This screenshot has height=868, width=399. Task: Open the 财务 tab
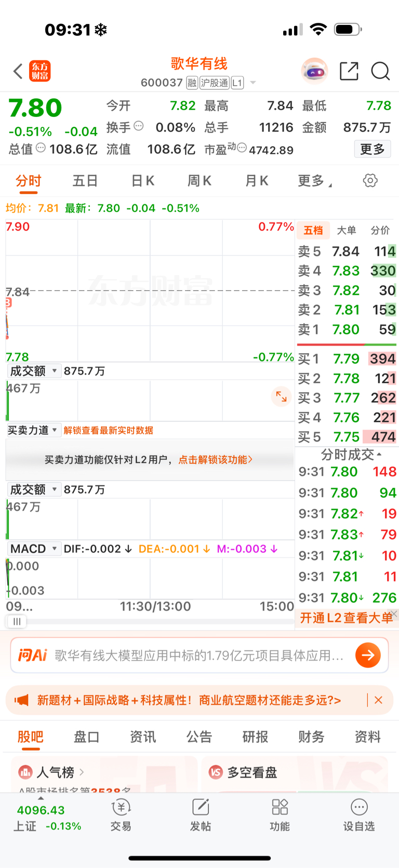pyautogui.click(x=311, y=737)
